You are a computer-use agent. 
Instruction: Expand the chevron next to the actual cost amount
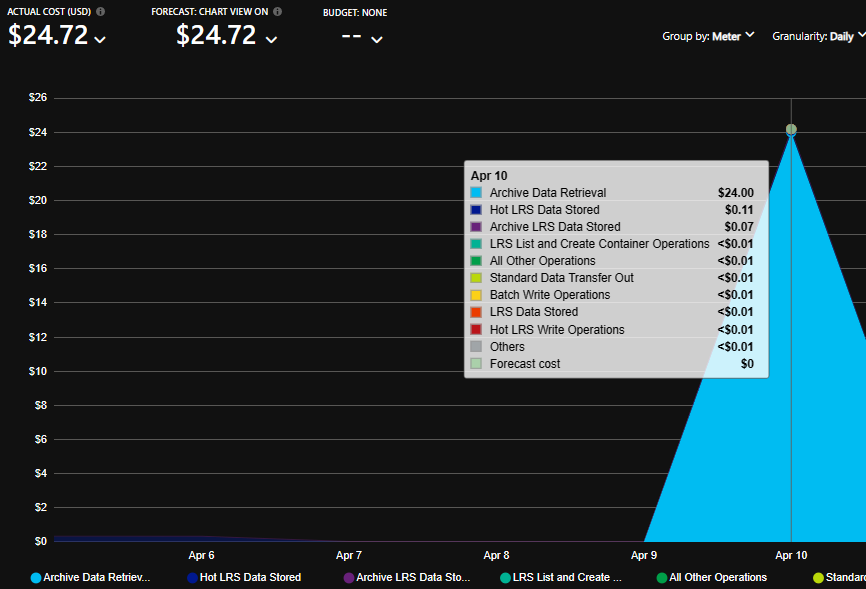100,39
